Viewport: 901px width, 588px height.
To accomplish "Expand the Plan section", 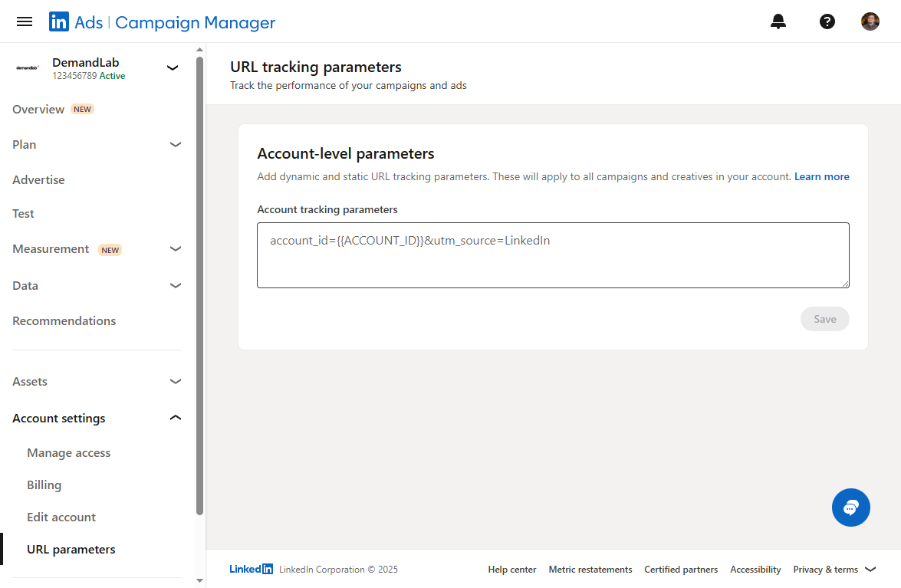I will (x=176, y=144).
